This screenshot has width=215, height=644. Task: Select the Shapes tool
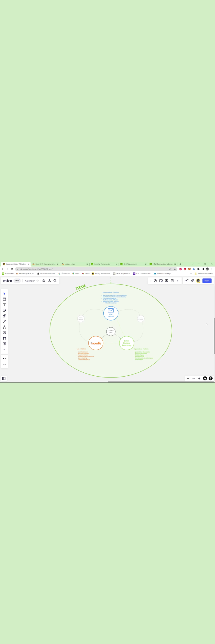pos(4,316)
